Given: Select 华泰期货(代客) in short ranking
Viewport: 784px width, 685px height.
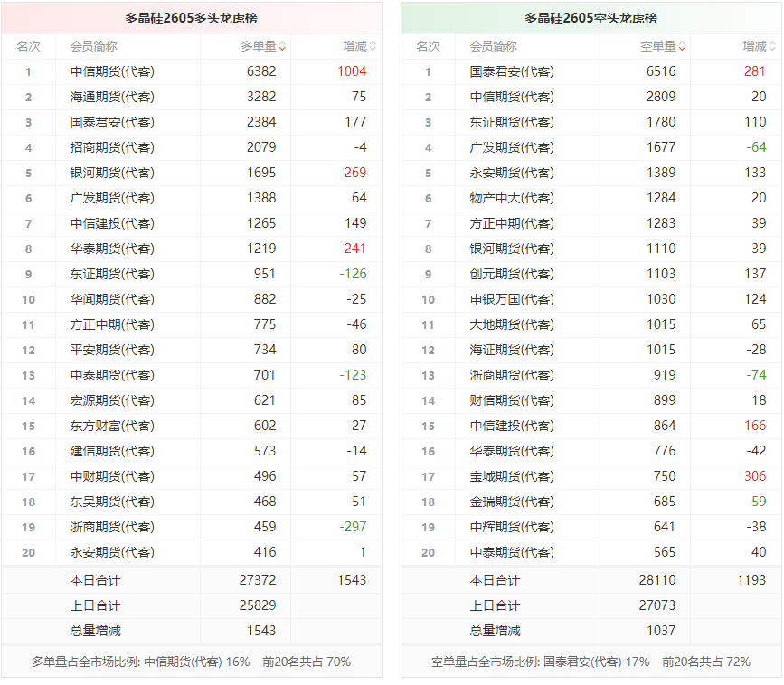Looking at the screenshot, I should (512, 451).
